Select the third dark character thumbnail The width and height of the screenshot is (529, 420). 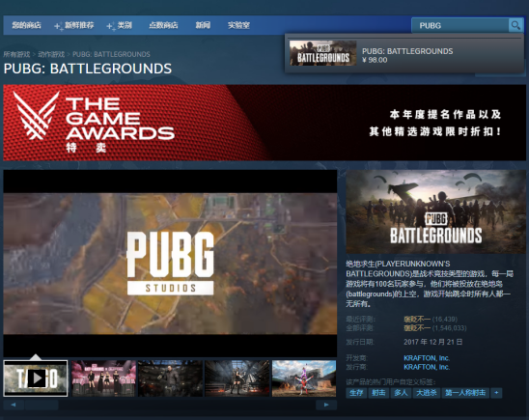170,378
